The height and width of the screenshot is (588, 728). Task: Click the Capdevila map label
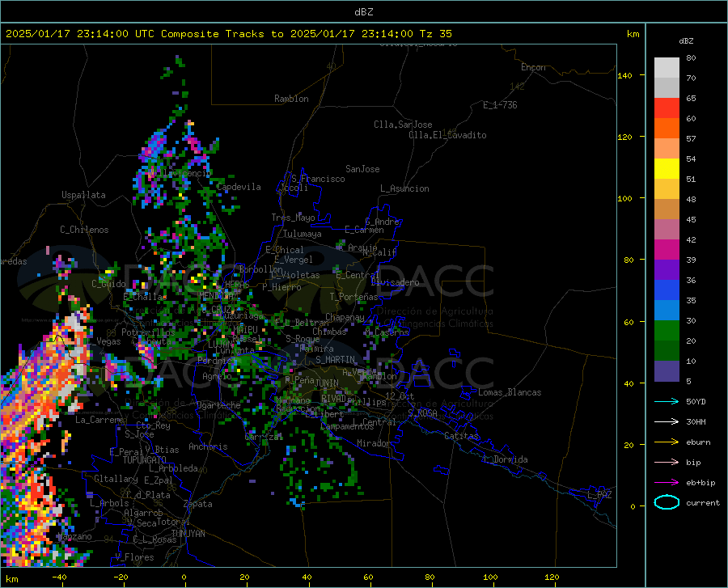click(239, 187)
